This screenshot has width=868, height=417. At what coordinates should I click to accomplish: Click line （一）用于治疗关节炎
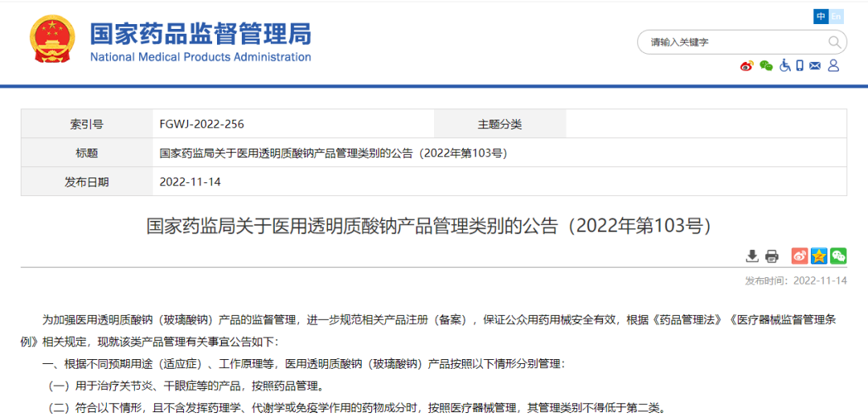[x=186, y=386]
